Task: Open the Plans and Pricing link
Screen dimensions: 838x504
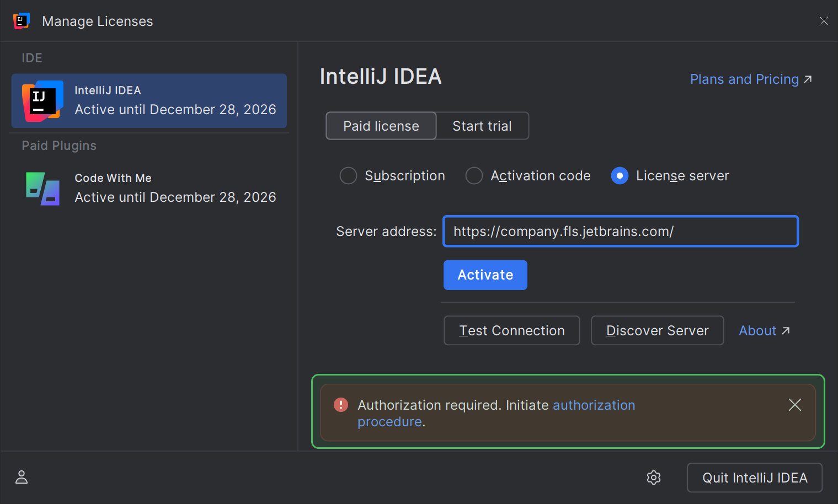Action: 743,79
